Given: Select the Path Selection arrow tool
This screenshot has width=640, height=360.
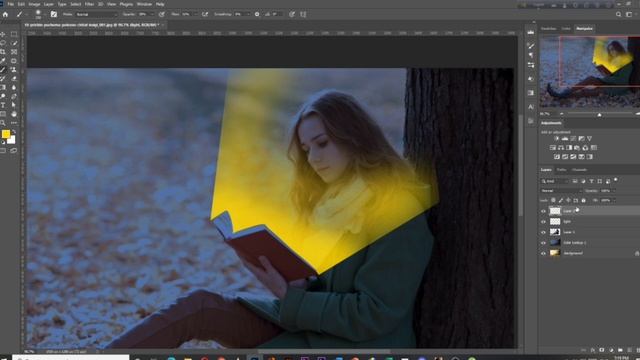Looking at the screenshot, I should click(x=14, y=105).
